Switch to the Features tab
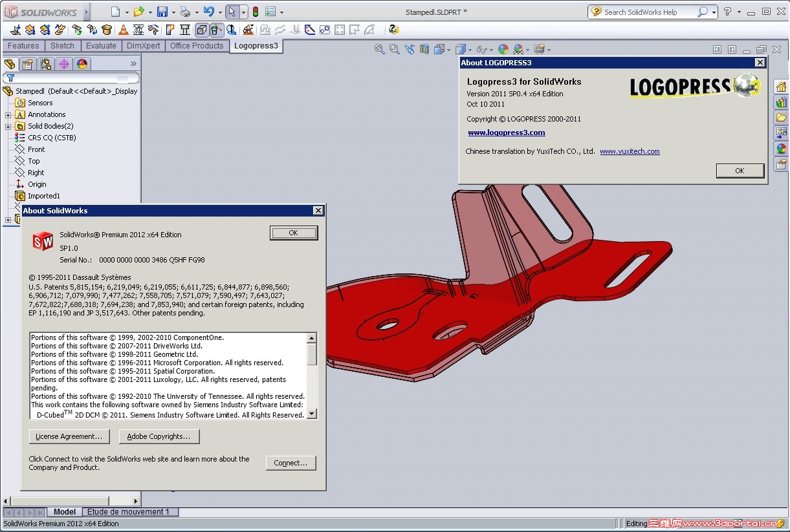The height and width of the screenshot is (532, 790). click(23, 46)
